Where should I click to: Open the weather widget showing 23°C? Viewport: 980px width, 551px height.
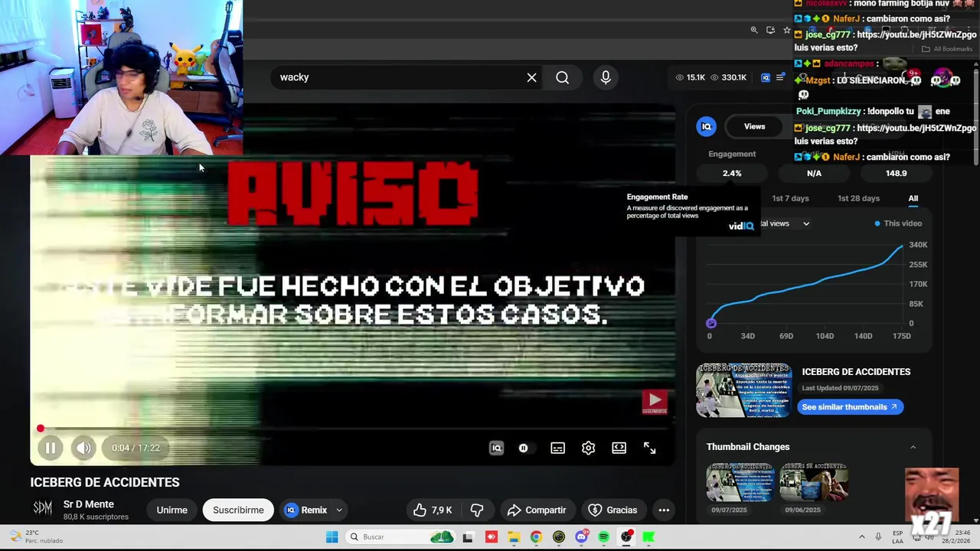pyautogui.click(x=35, y=537)
